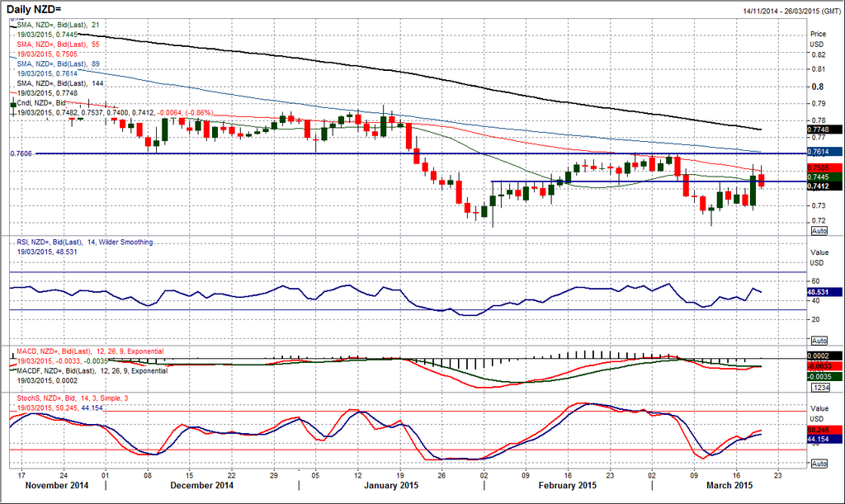Click the 0.72 price axis label
The width and height of the screenshot is (845, 504).
coord(818,220)
